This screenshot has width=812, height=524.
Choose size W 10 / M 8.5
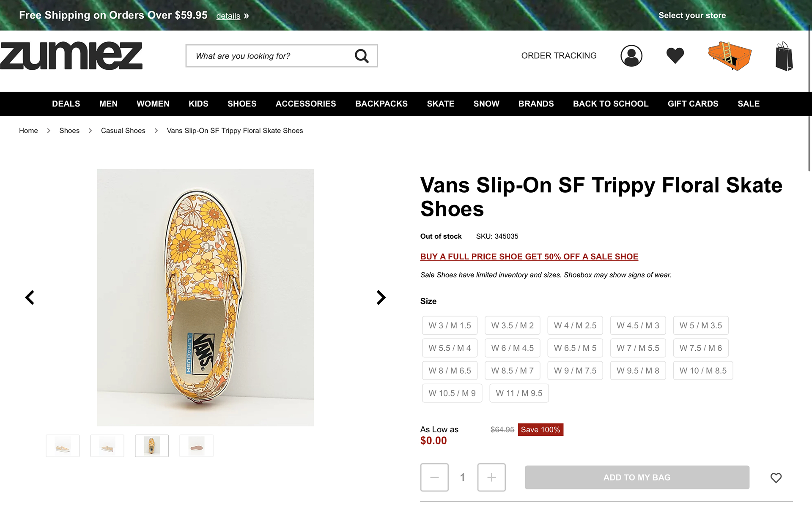click(703, 371)
